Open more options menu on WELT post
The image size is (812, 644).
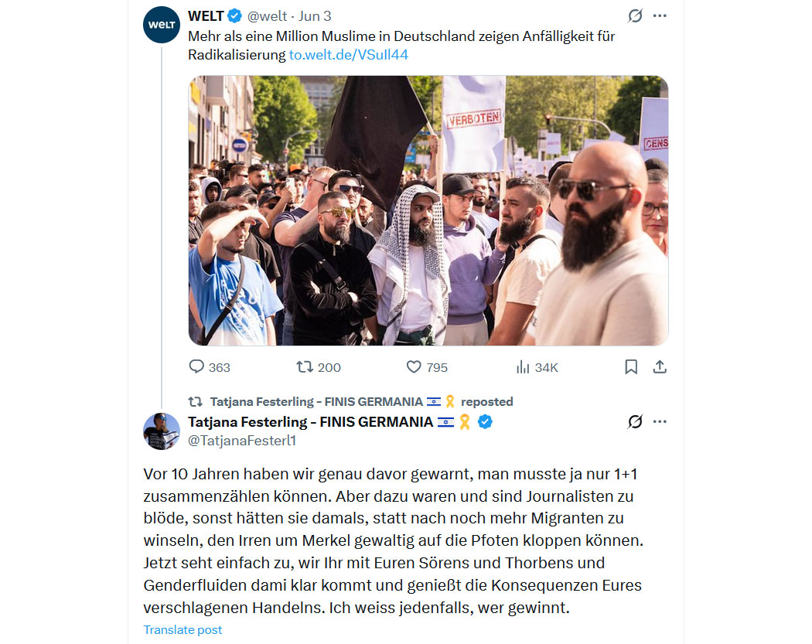click(x=660, y=16)
